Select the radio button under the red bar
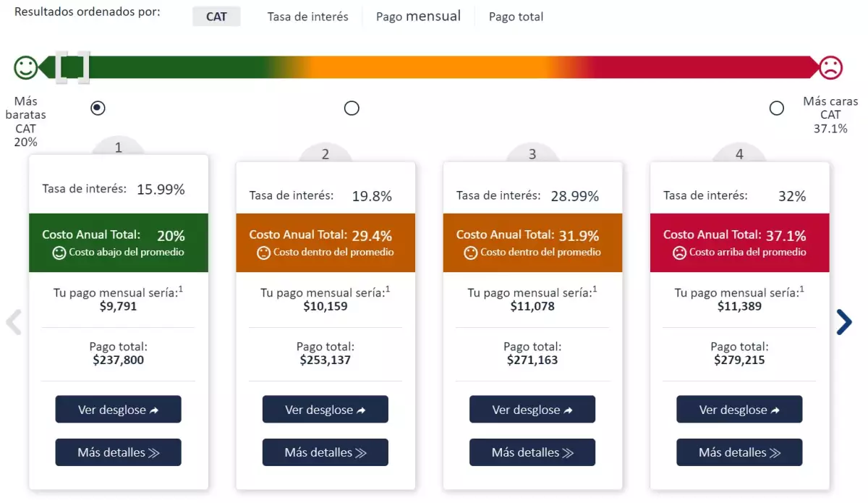This screenshot has height=503, width=868. (x=777, y=108)
